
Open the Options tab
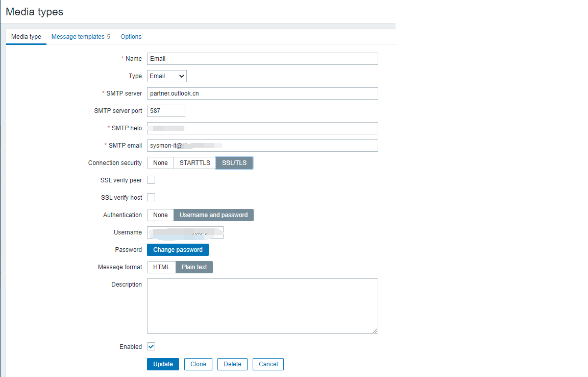click(131, 37)
